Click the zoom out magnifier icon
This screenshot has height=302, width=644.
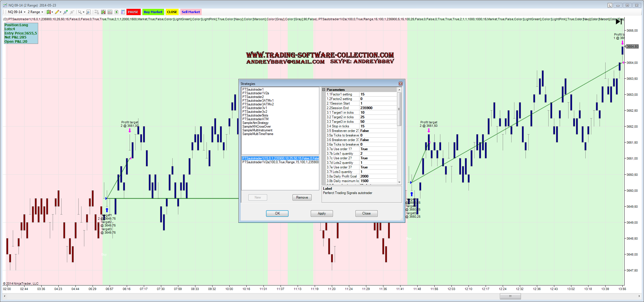click(x=72, y=12)
